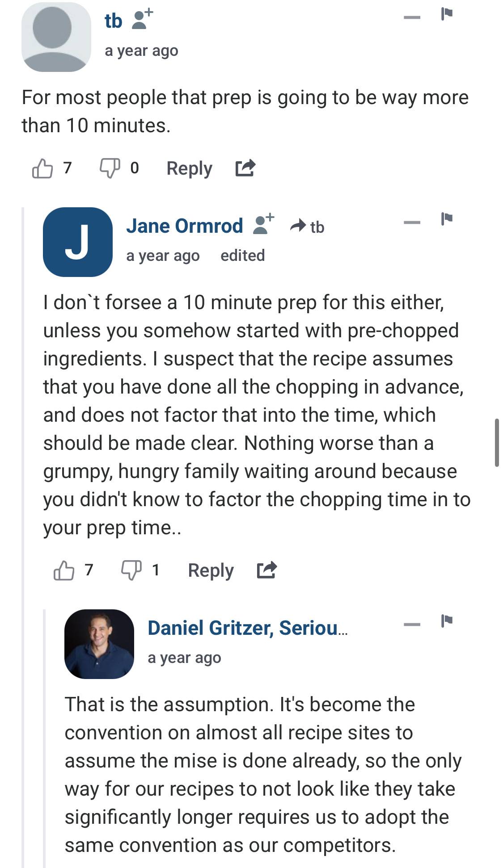Screen dimensions: 503x868
Task: Share tb's comment via share icon
Action: pyautogui.click(x=245, y=168)
